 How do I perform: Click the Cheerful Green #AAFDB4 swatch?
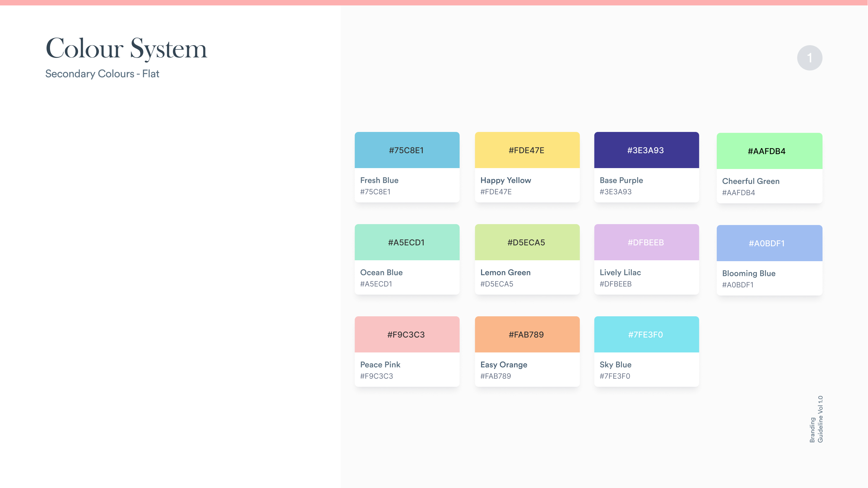point(769,151)
